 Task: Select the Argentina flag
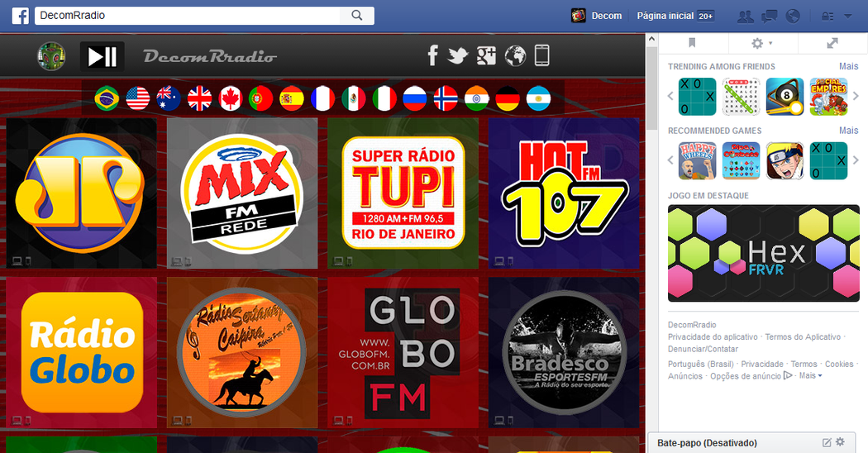pyautogui.click(x=538, y=98)
